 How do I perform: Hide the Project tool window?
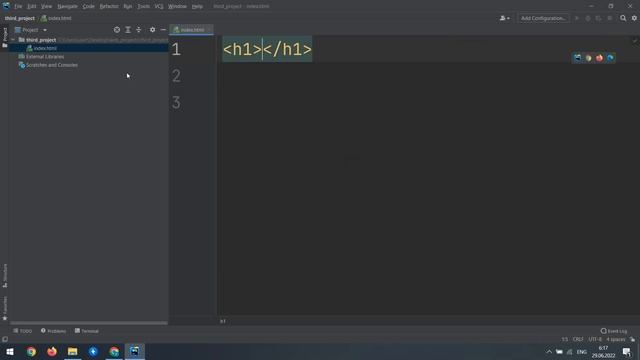click(163, 30)
